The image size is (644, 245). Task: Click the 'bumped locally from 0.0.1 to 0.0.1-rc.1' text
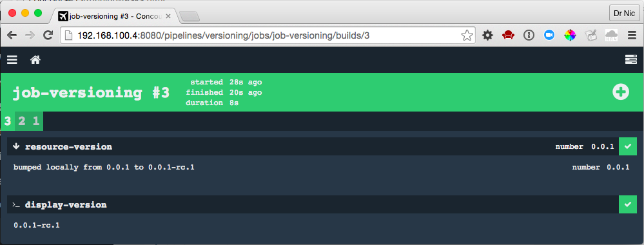[x=104, y=167]
